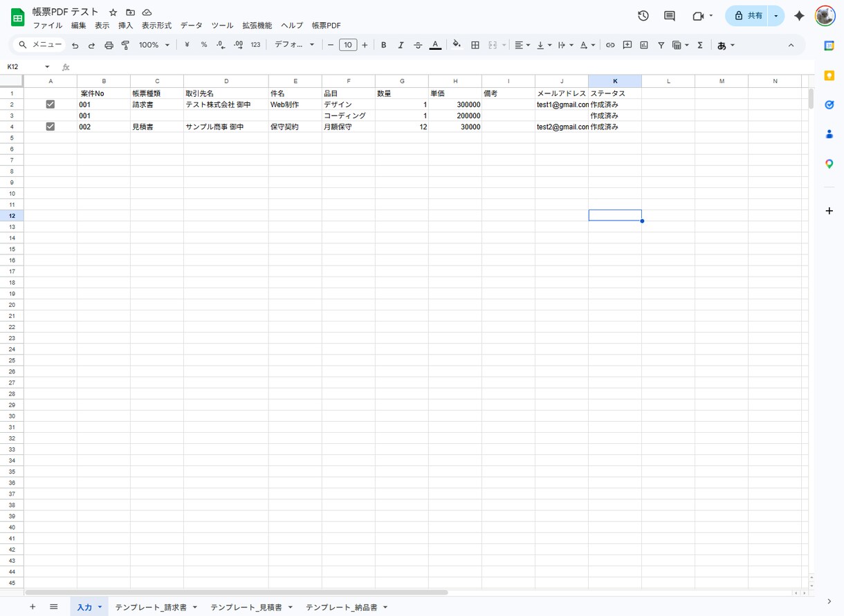Star this spreadsheet document
The image size is (844, 616).
pos(113,12)
